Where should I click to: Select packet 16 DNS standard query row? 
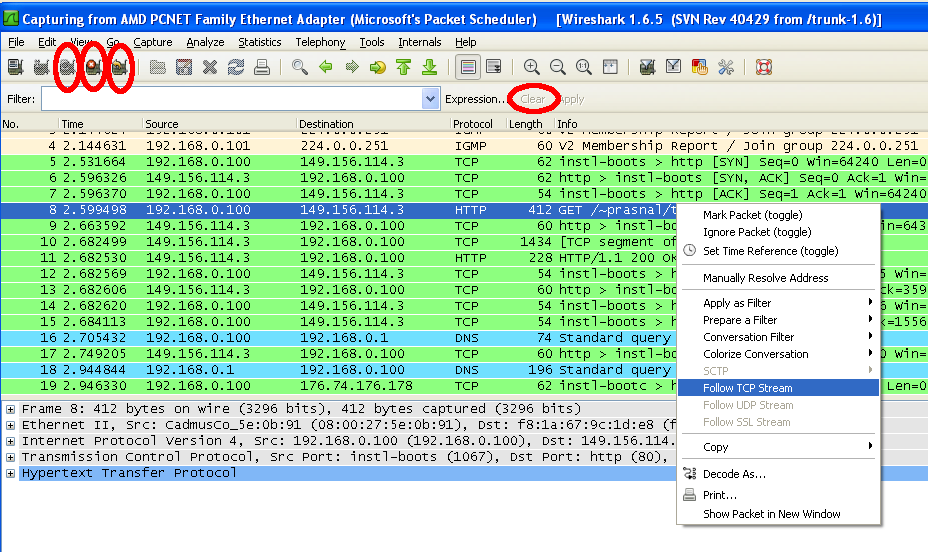pyautogui.click(x=339, y=338)
